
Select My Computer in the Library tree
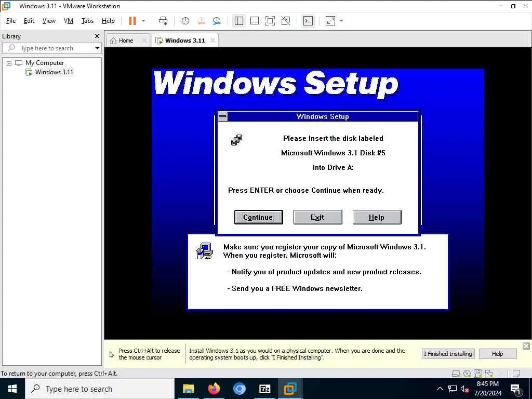pyautogui.click(x=45, y=63)
